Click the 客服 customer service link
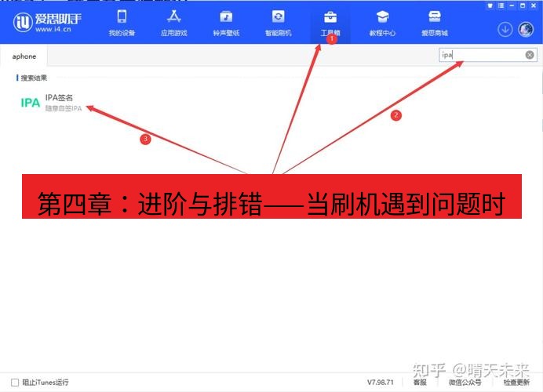 [420, 383]
